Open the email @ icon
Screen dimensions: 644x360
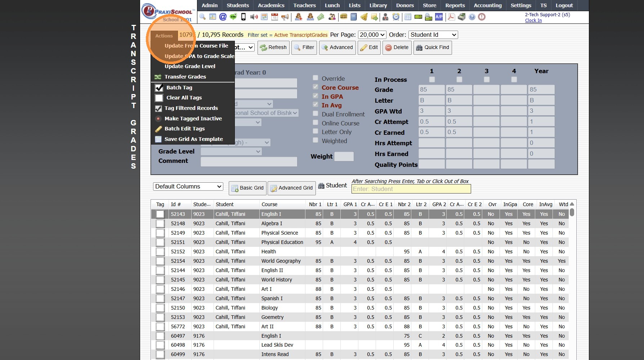(x=223, y=17)
